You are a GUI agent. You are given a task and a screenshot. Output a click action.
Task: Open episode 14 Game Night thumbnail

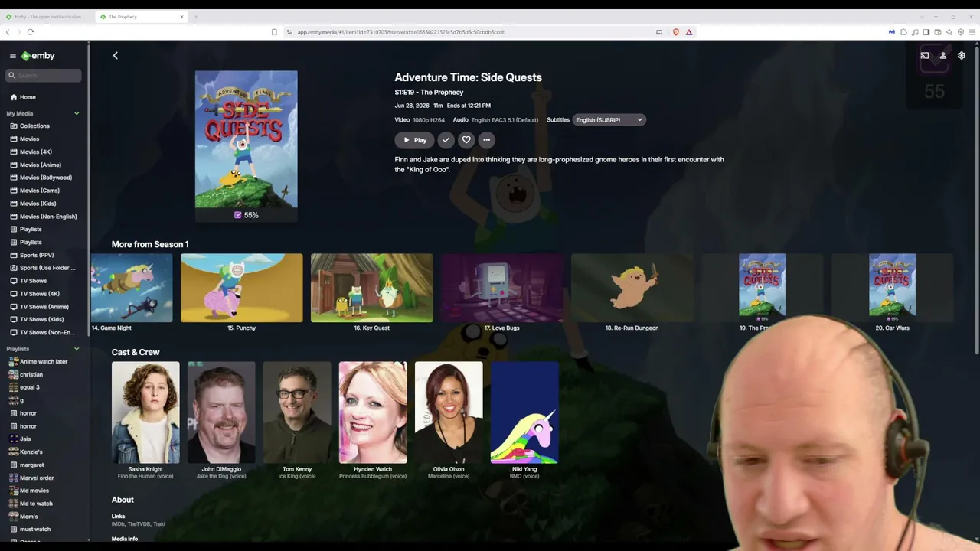coord(132,288)
